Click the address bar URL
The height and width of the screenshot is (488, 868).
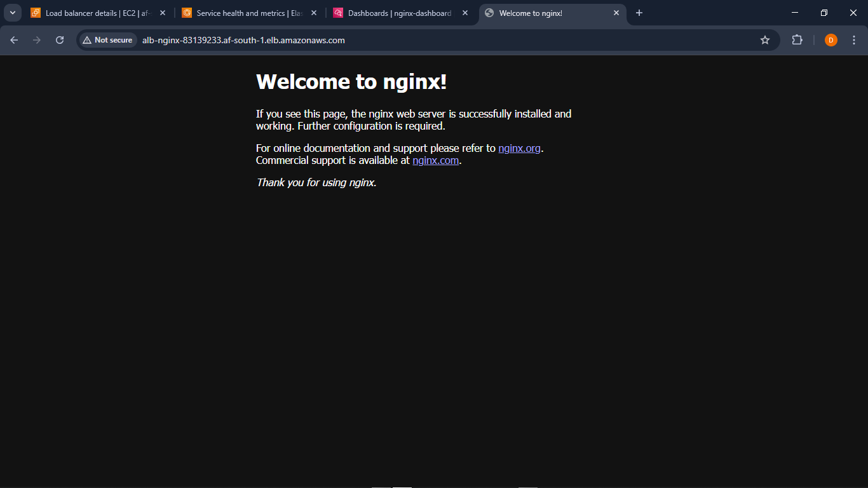click(x=245, y=39)
